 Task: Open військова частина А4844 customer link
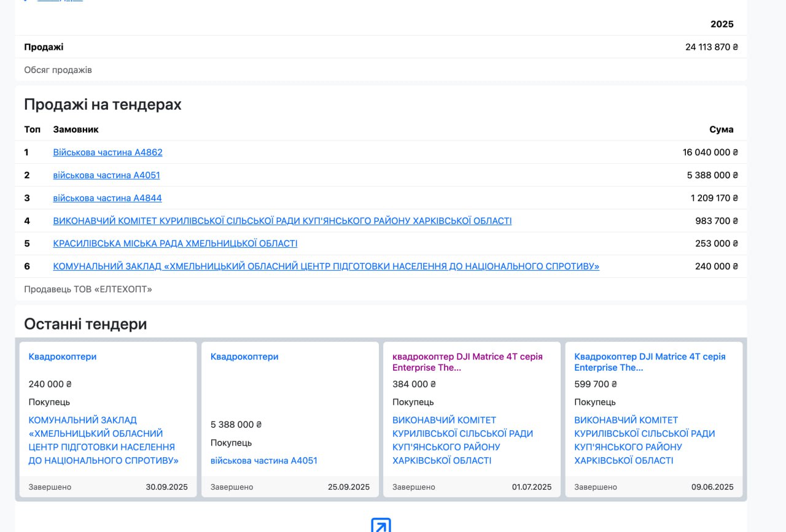(x=107, y=198)
